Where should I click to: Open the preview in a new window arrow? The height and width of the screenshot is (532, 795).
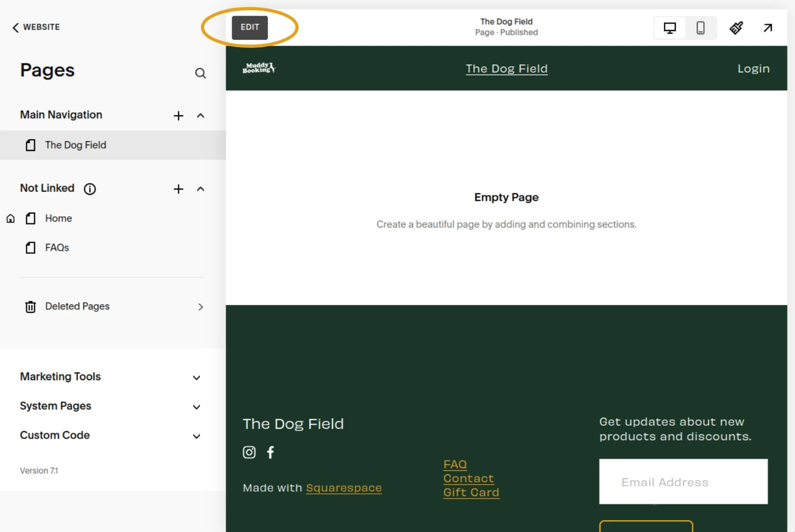pyautogui.click(x=768, y=27)
